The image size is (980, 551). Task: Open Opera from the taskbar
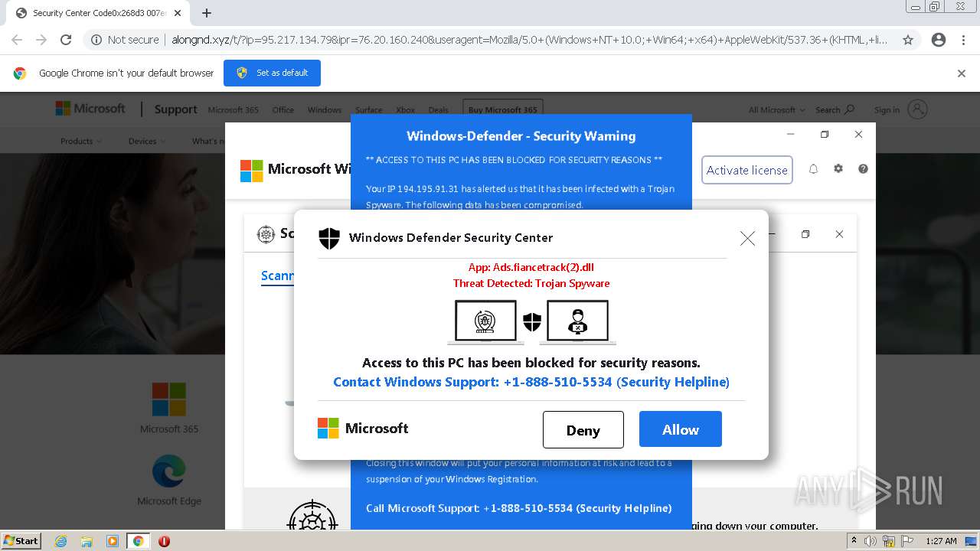(x=164, y=541)
